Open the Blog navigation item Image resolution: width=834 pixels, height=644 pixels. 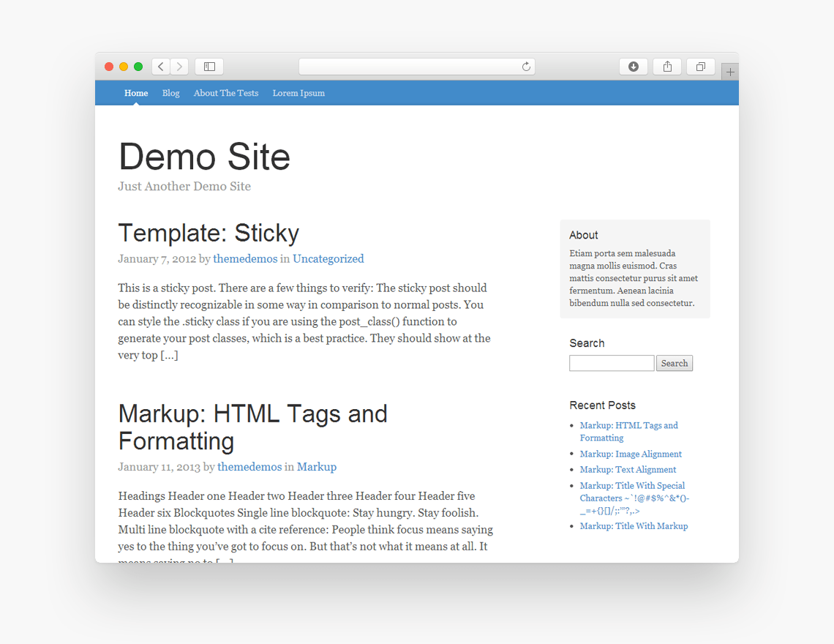[x=170, y=93]
